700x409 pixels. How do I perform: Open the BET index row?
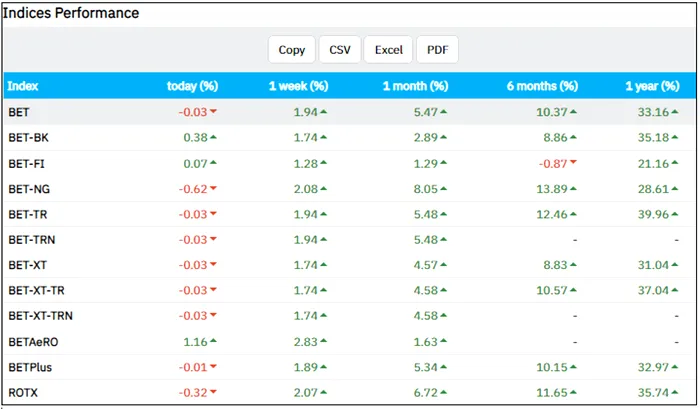[x=19, y=111]
